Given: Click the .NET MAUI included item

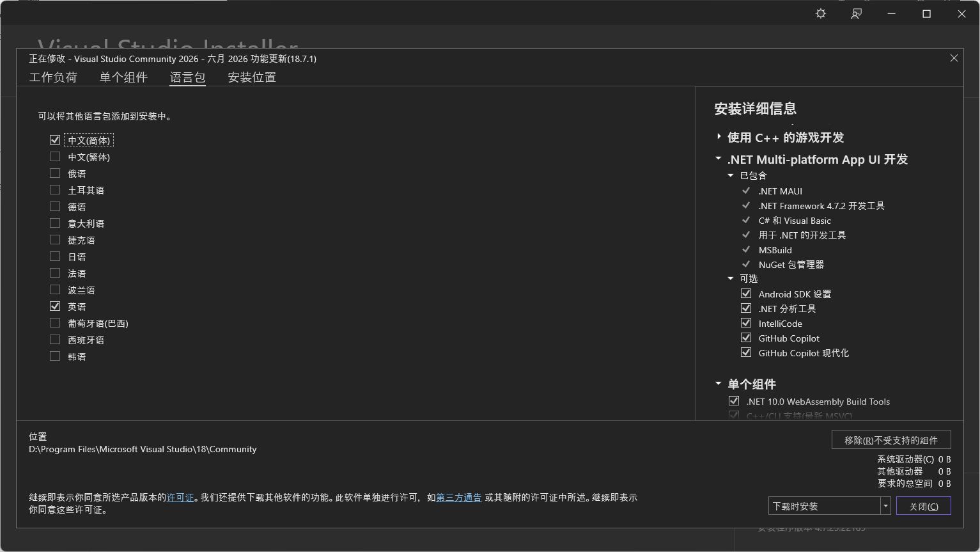Looking at the screenshot, I should point(780,191).
